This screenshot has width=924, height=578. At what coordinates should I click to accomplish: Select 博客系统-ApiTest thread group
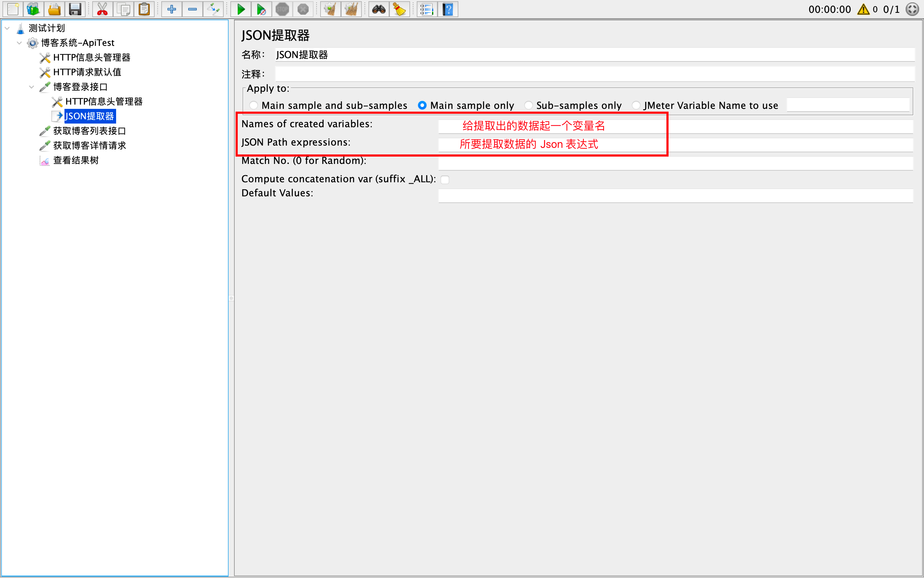(x=78, y=43)
